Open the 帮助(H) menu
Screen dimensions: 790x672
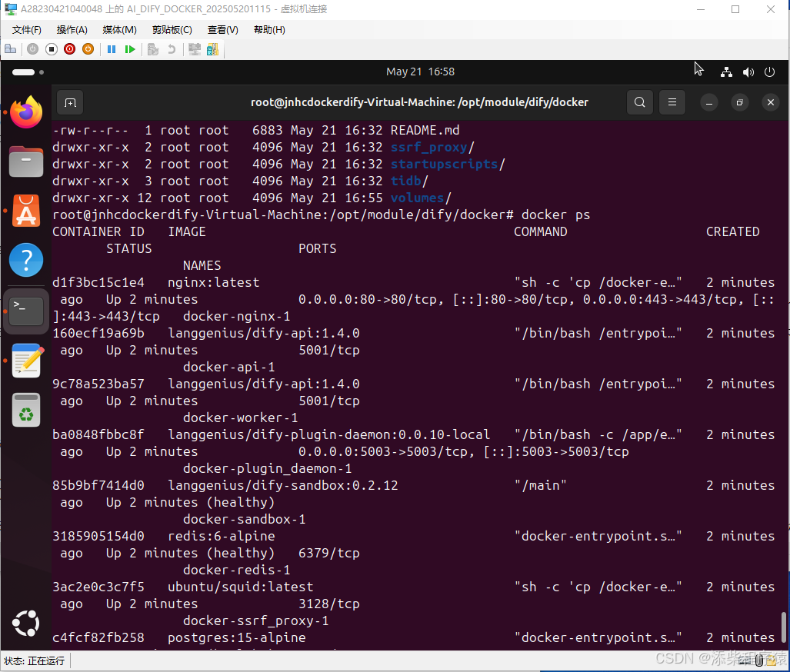tap(269, 30)
